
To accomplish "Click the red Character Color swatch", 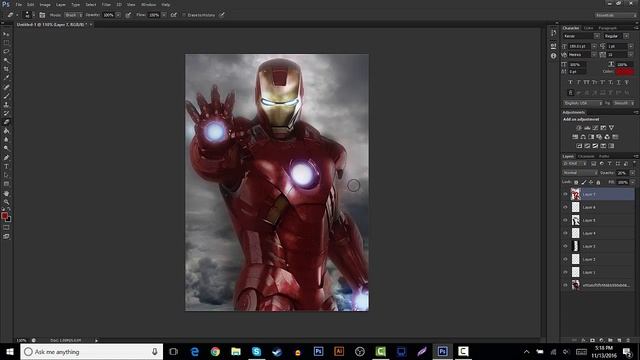I will 625,72.
